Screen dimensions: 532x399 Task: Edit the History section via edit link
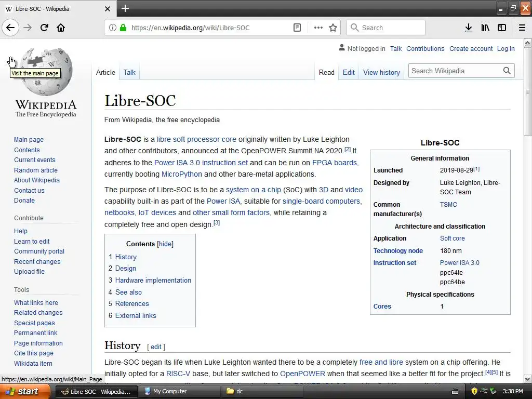tap(156, 347)
